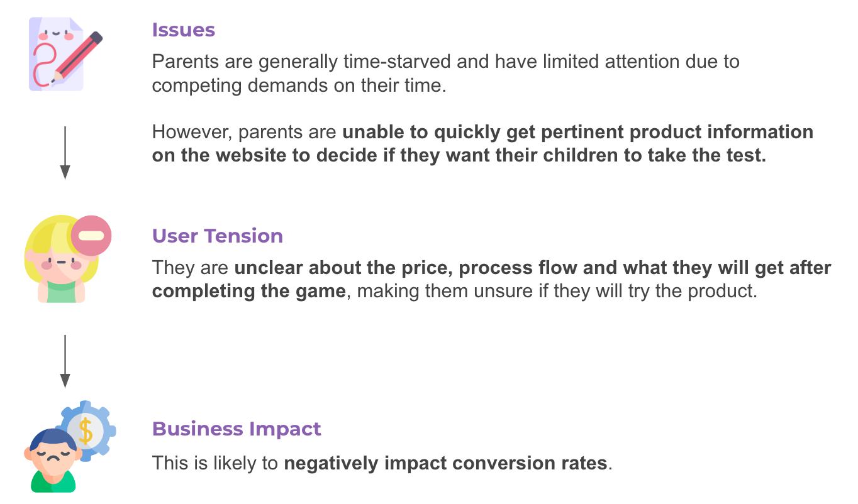Viewport: 858px width, 504px height.
Task: Click the down arrow below the User Tension icon
Action: coord(65,361)
